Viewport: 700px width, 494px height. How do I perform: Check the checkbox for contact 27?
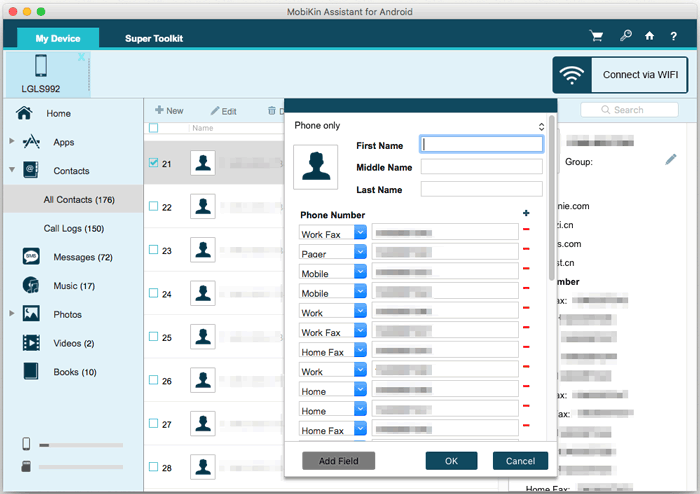click(x=154, y=423)
